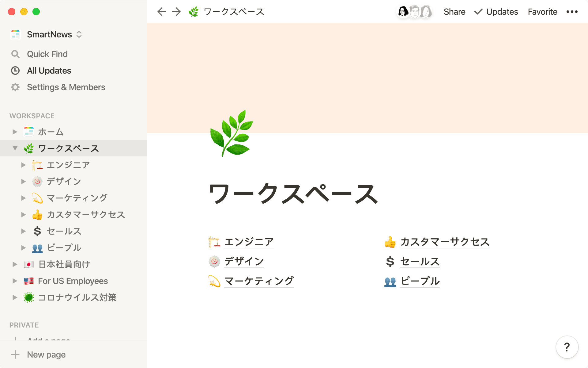Collapse the ワークスペース tree item
This screenshot has height=368, width=588.
(x=14, y=148)
